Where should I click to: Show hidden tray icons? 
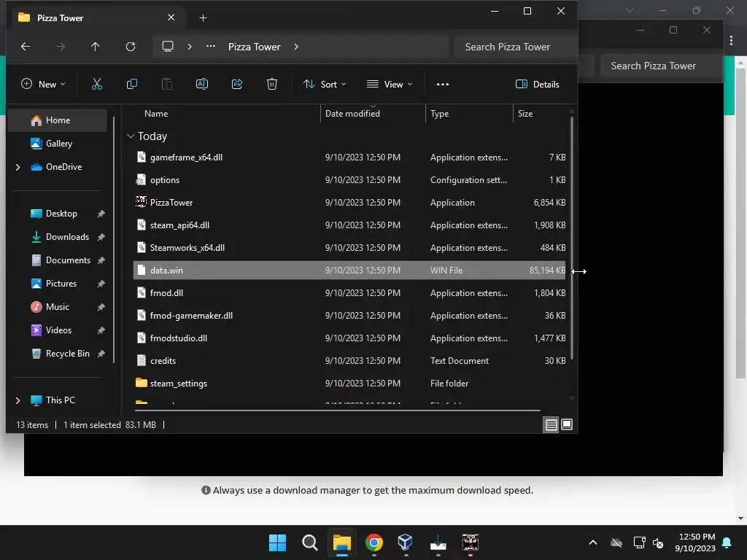tap(592, 542)
